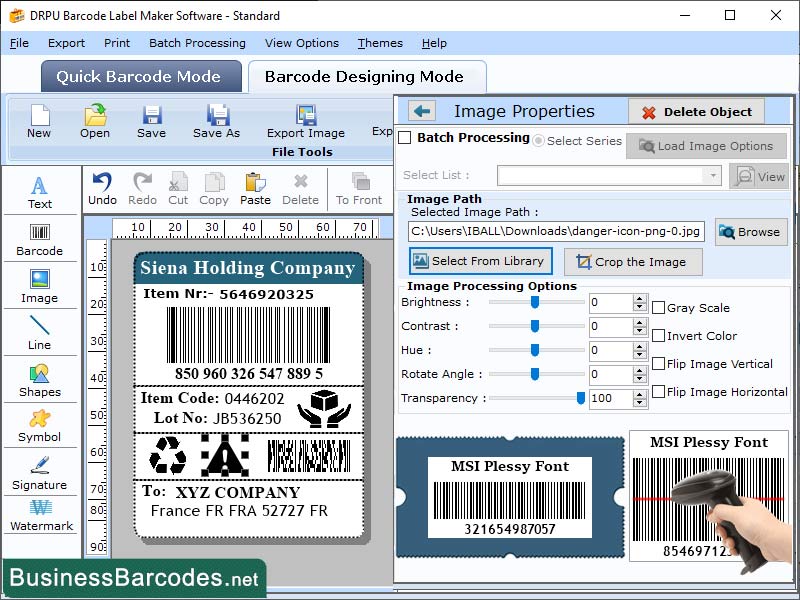800x600 pixels.
Task: Increase Rotate Angle using its stepper arrow
Action: coord(639,371)
